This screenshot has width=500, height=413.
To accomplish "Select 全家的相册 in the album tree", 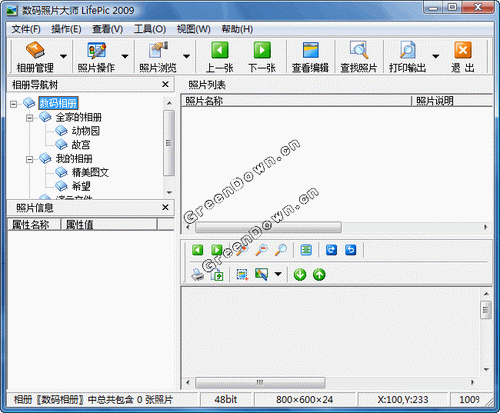I will click(79, 117).
